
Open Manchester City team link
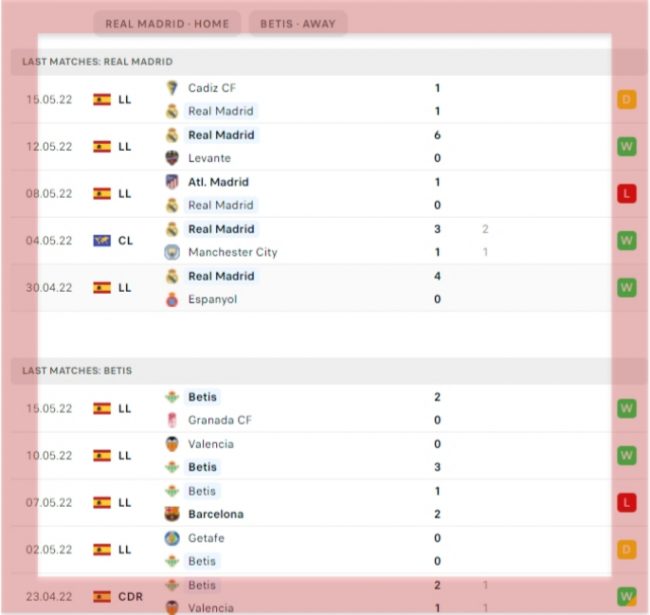point(232,252)
